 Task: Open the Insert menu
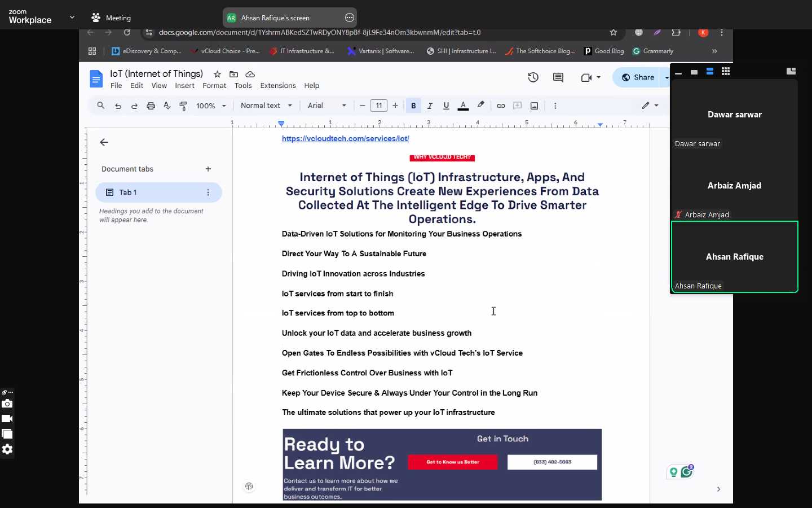point(184,86)
